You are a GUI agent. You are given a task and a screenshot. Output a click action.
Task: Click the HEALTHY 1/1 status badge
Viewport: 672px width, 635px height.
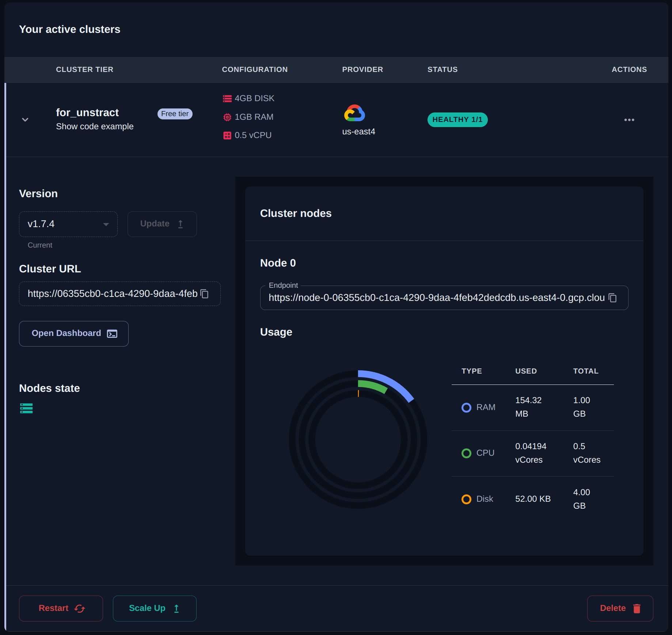pyautogui.click(x=457, y=120)
